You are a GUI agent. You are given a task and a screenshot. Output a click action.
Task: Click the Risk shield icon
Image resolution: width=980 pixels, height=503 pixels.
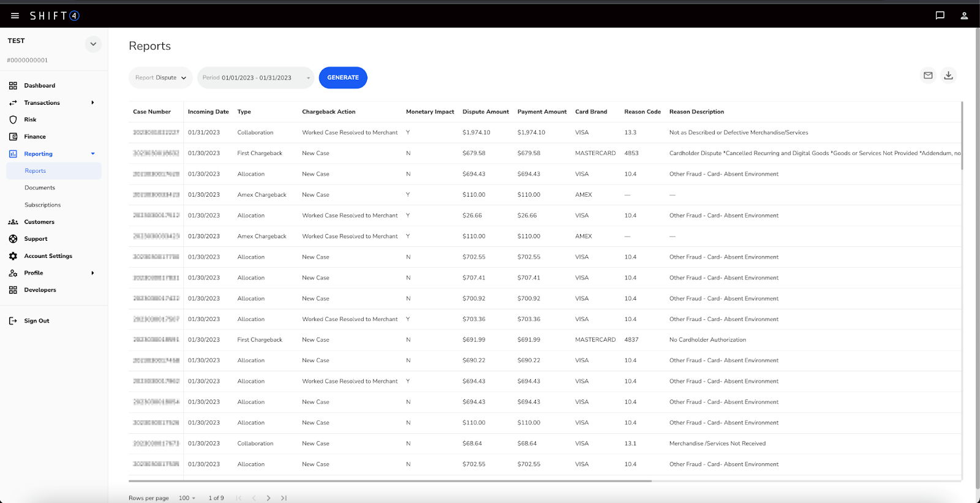pos(13,119)
